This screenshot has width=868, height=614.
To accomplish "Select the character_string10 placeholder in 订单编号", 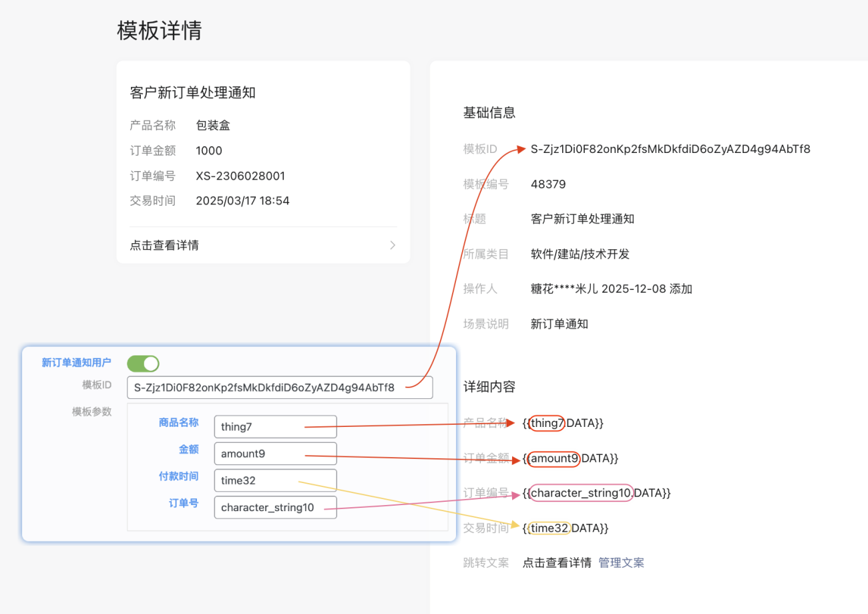I will tap(580, 493).
